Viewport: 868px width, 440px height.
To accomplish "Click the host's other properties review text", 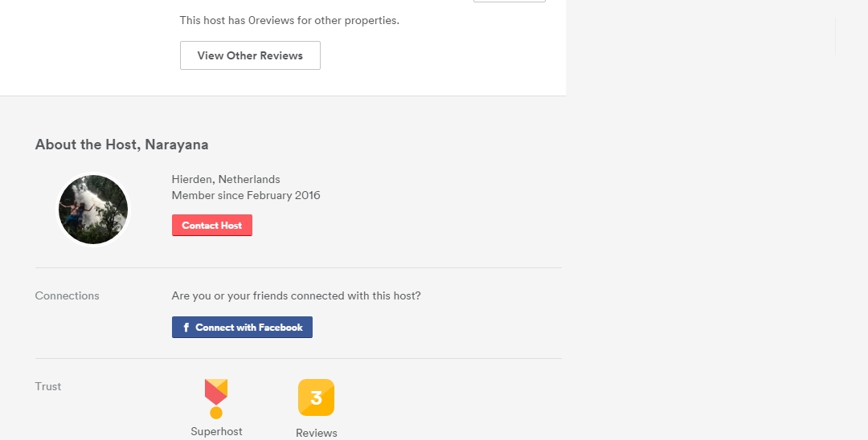I will pos(289,20).
